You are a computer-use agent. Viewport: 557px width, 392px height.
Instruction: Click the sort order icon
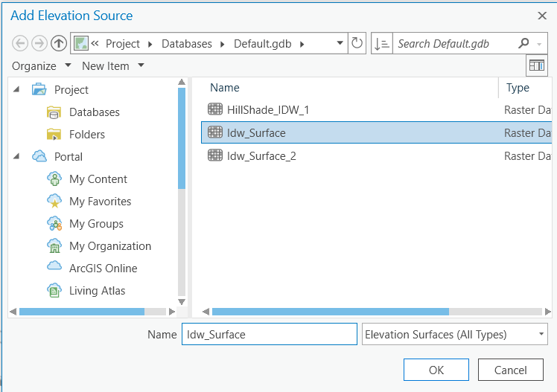(x=381, y=43)
